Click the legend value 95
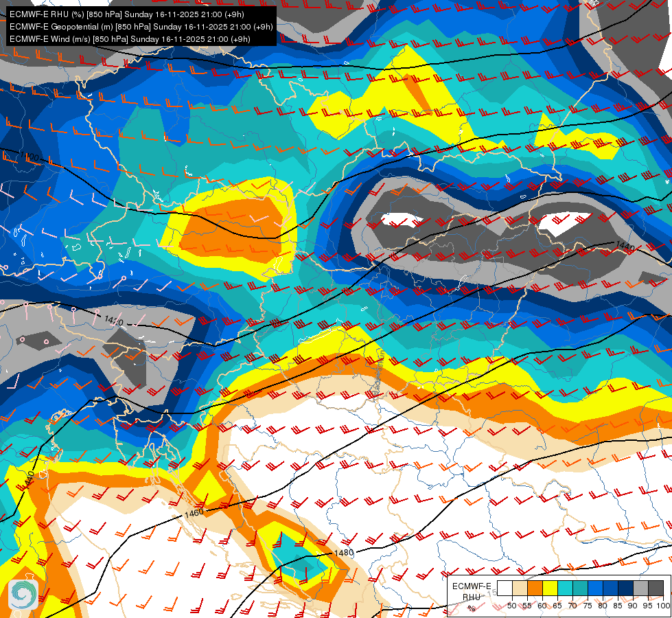The width and height of the screenshot is (672, 618). coord(648,606)
